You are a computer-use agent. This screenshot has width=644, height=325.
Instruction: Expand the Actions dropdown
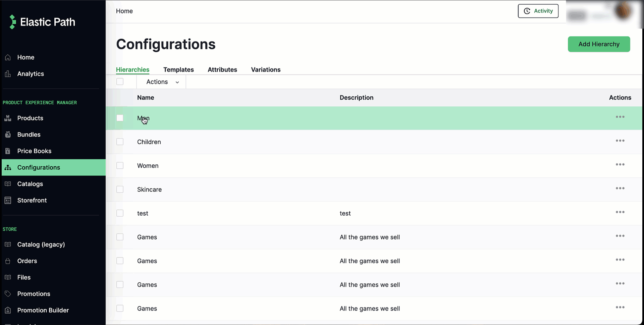click(x=161, y=82)
